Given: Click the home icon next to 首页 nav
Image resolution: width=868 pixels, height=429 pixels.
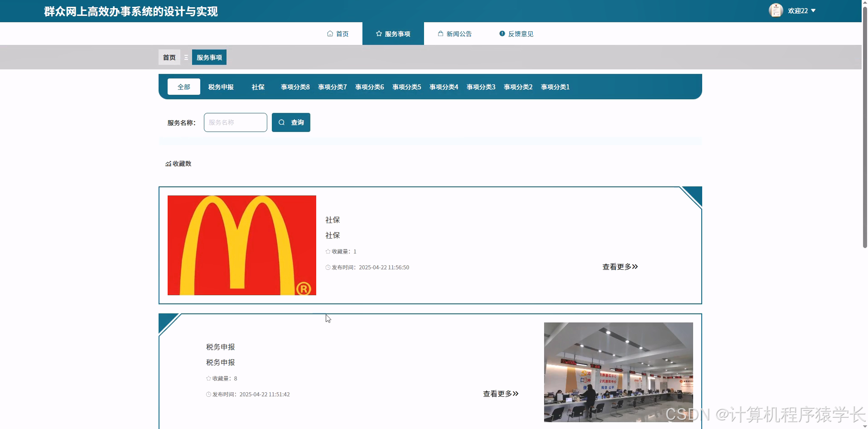Looking at the screenshot, I should coord(330,34).
